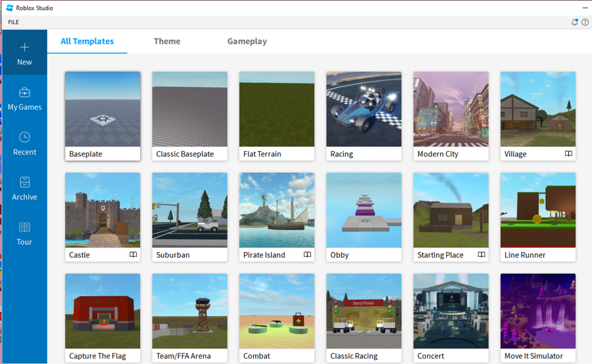Click the notifications bell icon
This screenshot has width=592, height=364.
(x=575, y=22)
